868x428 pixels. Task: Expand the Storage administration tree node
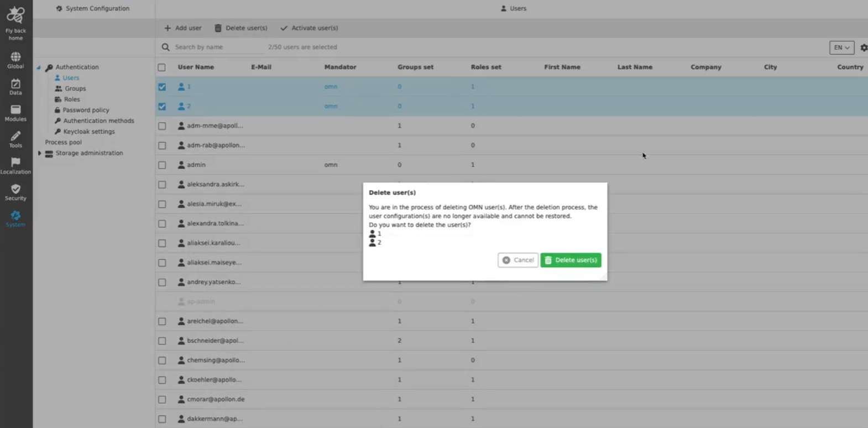(40, 153)
